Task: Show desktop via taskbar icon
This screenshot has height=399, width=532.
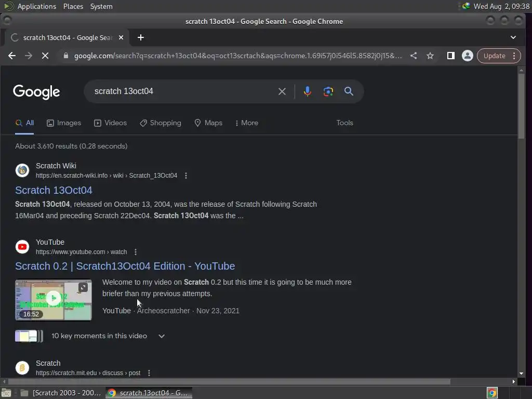Action: [x=6, y=393]
